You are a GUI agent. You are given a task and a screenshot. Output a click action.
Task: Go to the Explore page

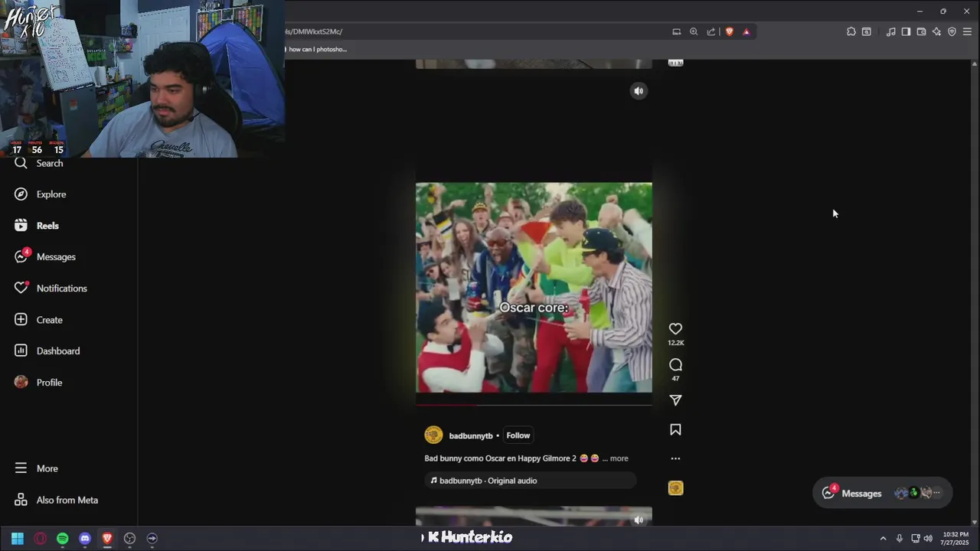(41, 194)
